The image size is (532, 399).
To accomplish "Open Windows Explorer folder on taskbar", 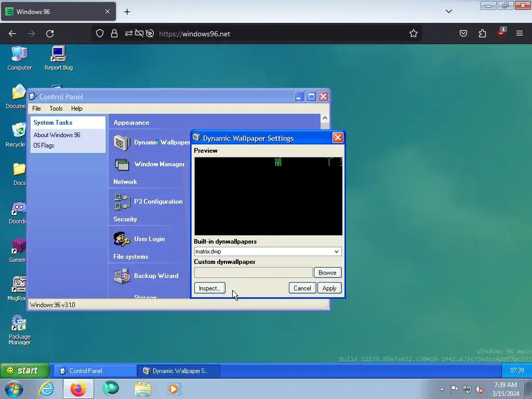I will [x=143, y=389].
